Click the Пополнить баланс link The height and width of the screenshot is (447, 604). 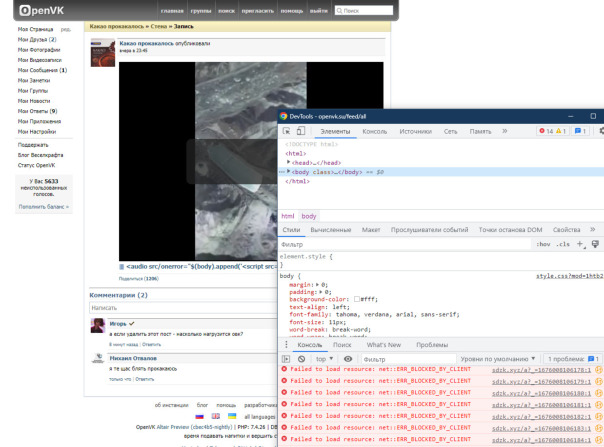point(44,207)
